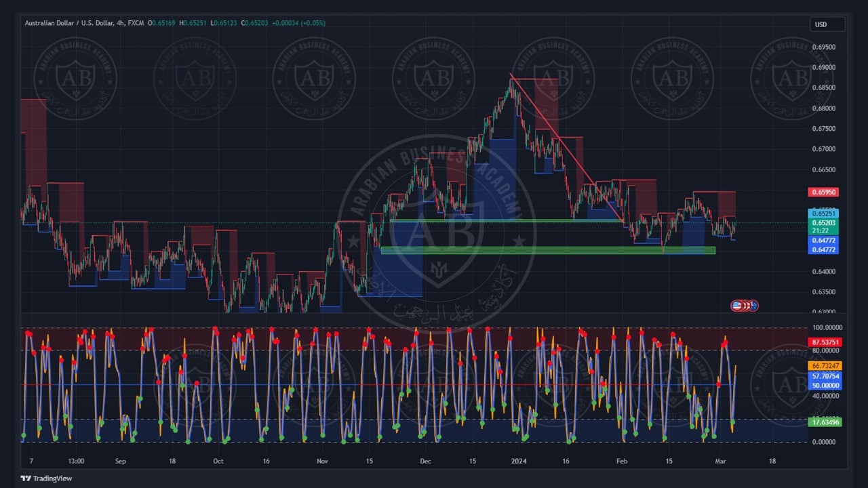Click the Sep time axis label

coord(121,461)
